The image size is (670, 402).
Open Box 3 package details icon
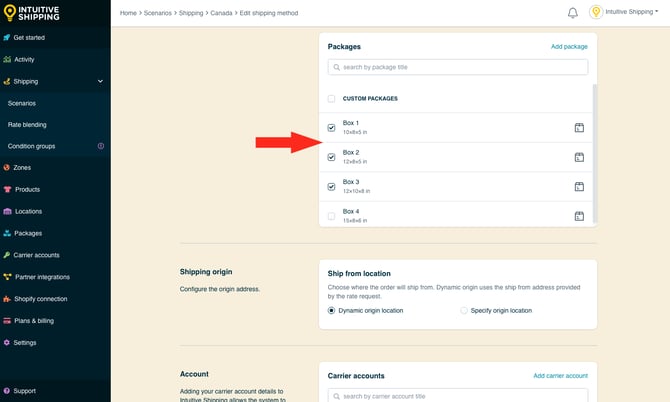point(579,187)
